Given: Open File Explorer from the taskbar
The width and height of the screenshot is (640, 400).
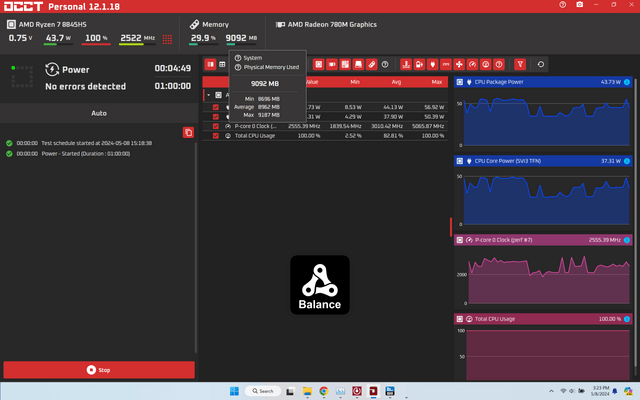Looking at the screenshot, I should click(307, 391).
